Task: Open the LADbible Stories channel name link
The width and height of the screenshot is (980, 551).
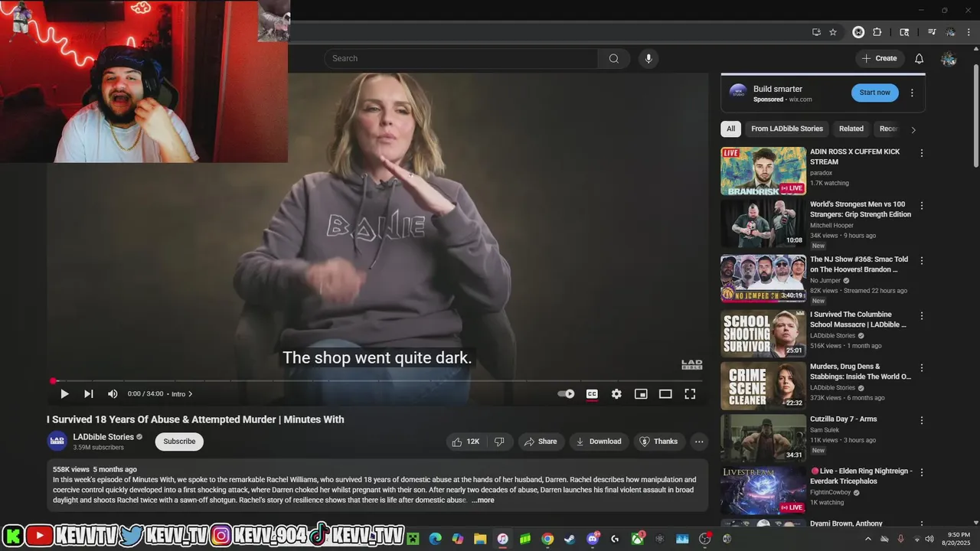Action: 103,437
